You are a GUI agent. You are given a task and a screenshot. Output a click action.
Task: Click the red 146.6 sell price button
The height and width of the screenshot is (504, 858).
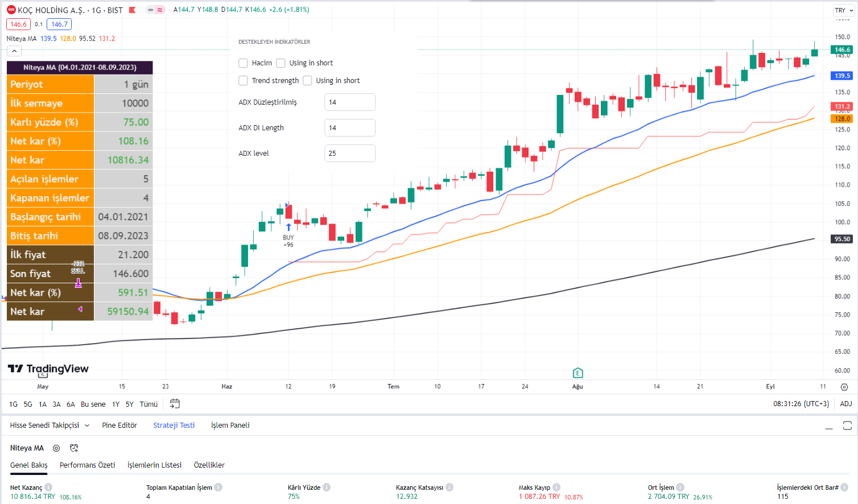click(18, 24)
